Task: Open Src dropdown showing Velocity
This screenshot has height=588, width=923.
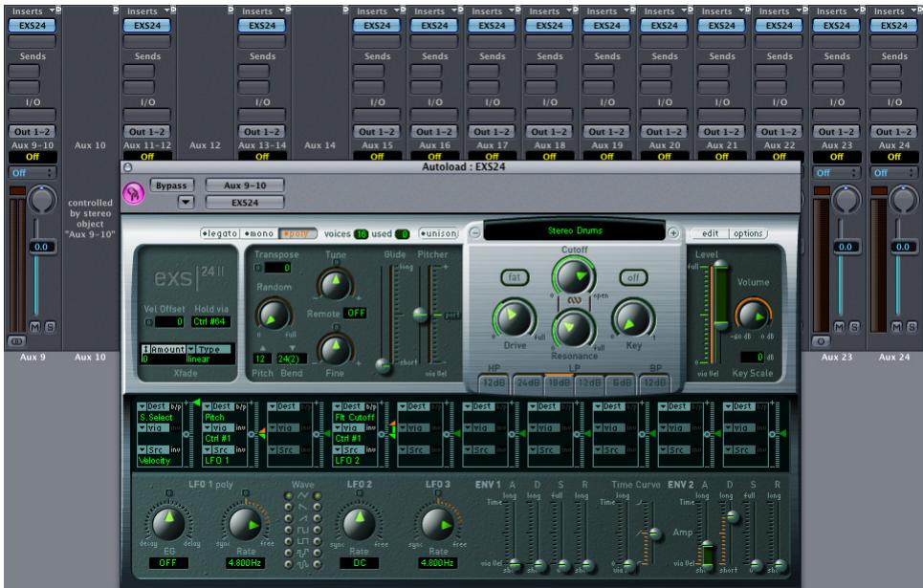Action: click(153, 449)
